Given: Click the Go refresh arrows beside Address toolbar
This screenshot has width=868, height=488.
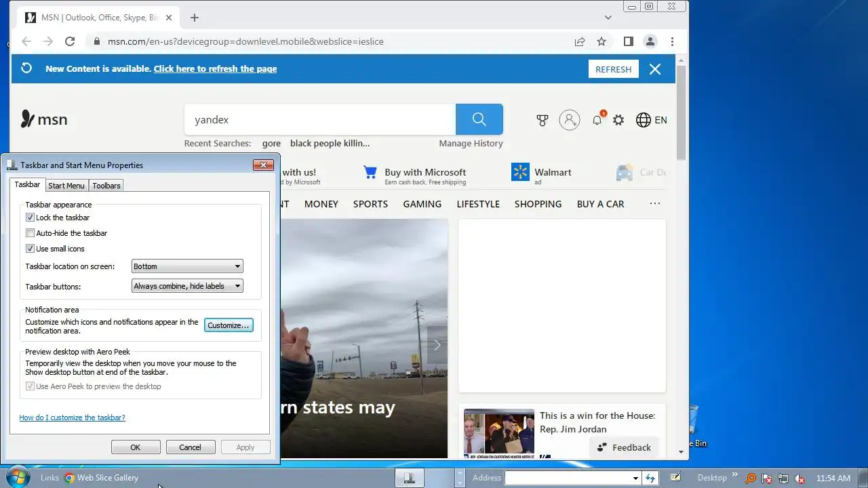Looking at the screenshot, I should point(651,478).
